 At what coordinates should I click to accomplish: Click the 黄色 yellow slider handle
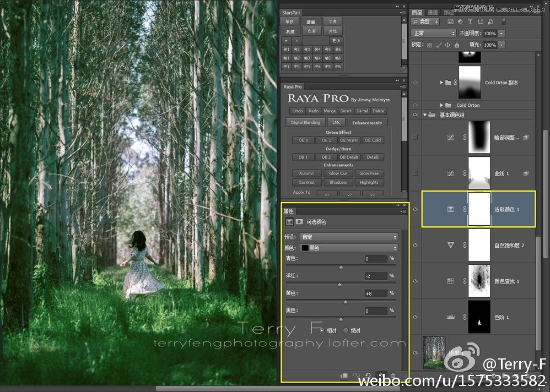coord(346,302)
